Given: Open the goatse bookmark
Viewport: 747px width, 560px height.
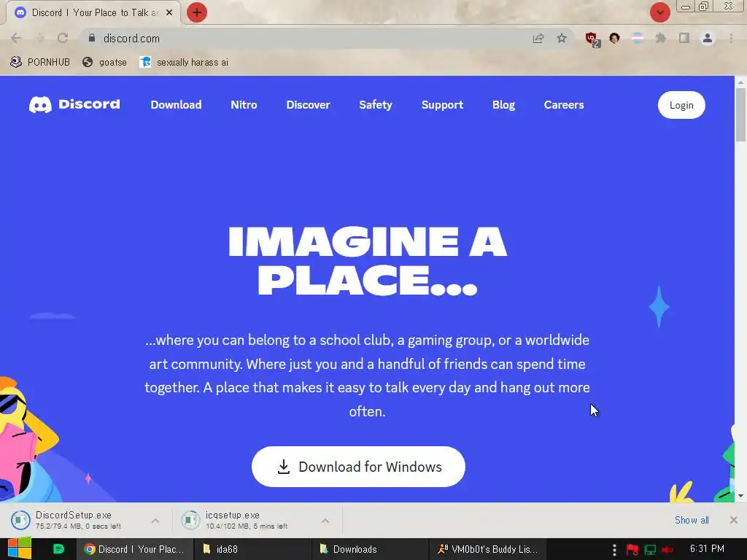Looking at the screenshot, I should coord(104,62).
